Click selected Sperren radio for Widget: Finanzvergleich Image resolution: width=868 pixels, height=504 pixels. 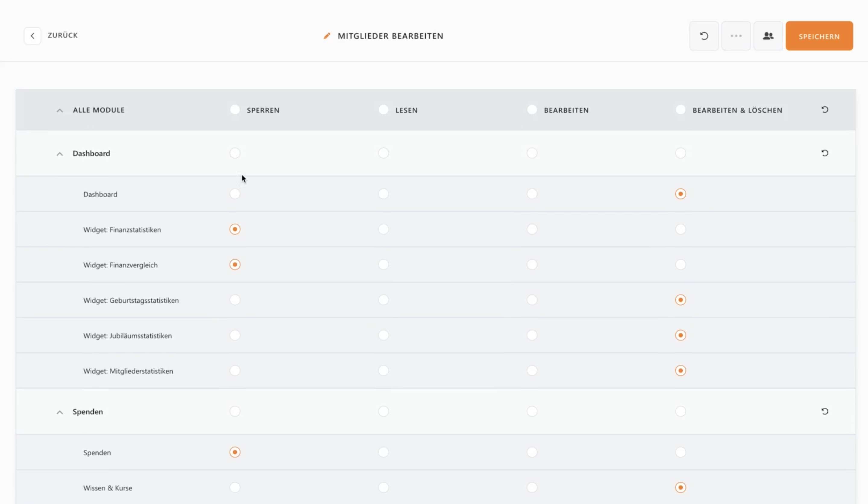(235, 265)
